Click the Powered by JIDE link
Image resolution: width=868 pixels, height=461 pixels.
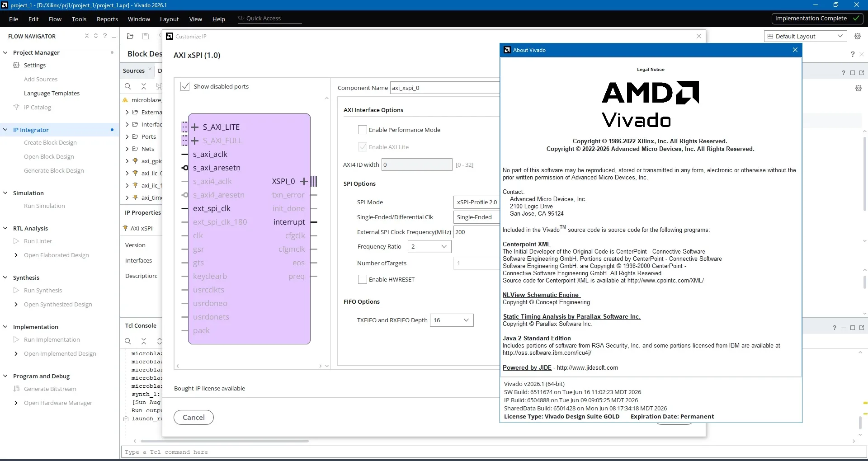click(x=527, y=367)
